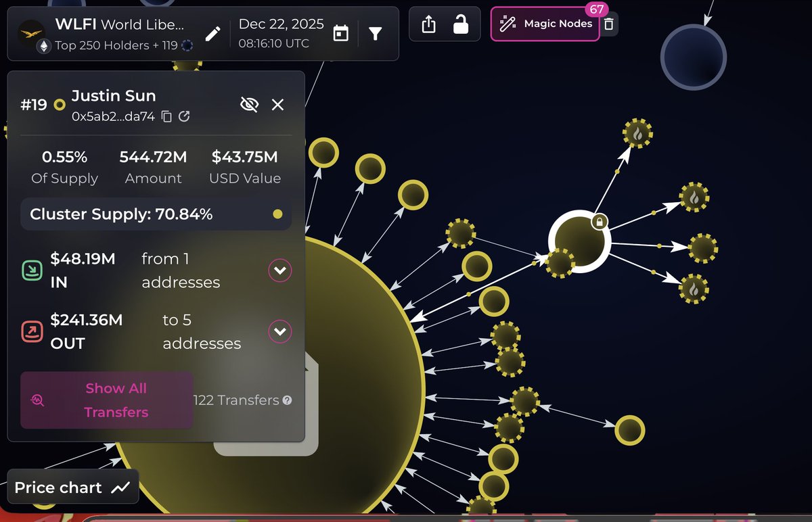This screenshot has width=812, height=522.
Task: Click Show All Transfers button
Action: (x=107, y=400)
